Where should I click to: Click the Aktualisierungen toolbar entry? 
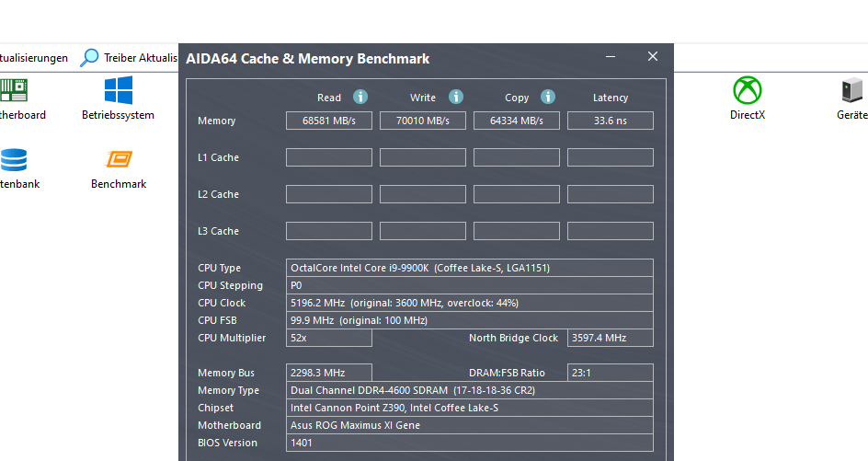34,58
